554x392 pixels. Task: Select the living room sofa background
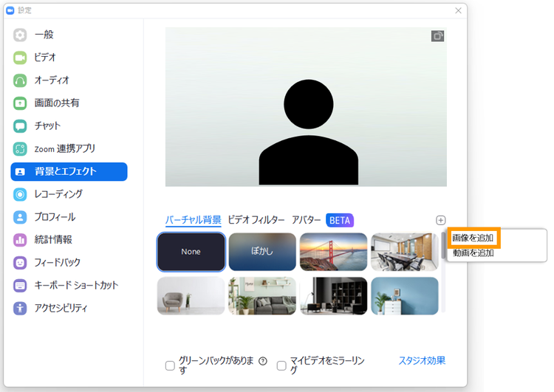[262, 296]
